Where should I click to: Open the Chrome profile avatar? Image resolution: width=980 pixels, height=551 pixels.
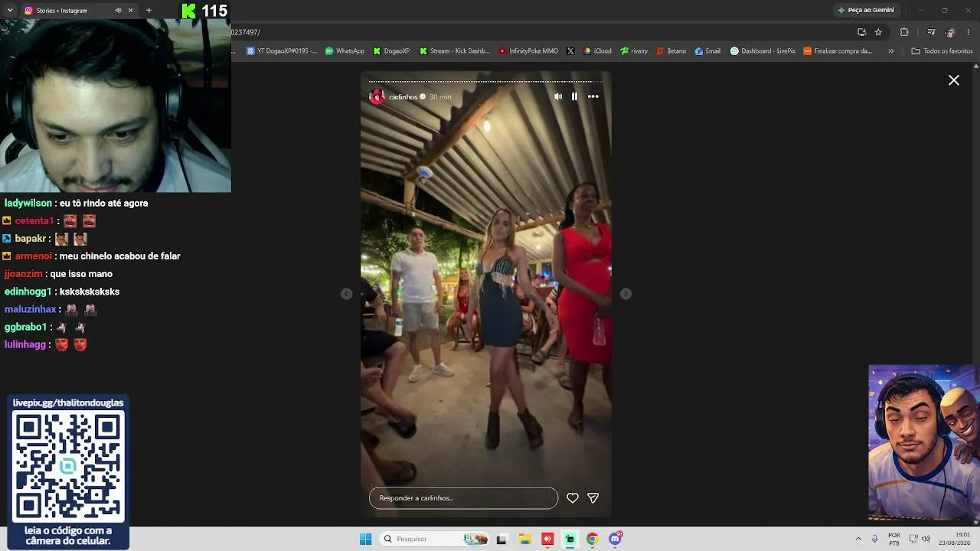coord(950,32)
